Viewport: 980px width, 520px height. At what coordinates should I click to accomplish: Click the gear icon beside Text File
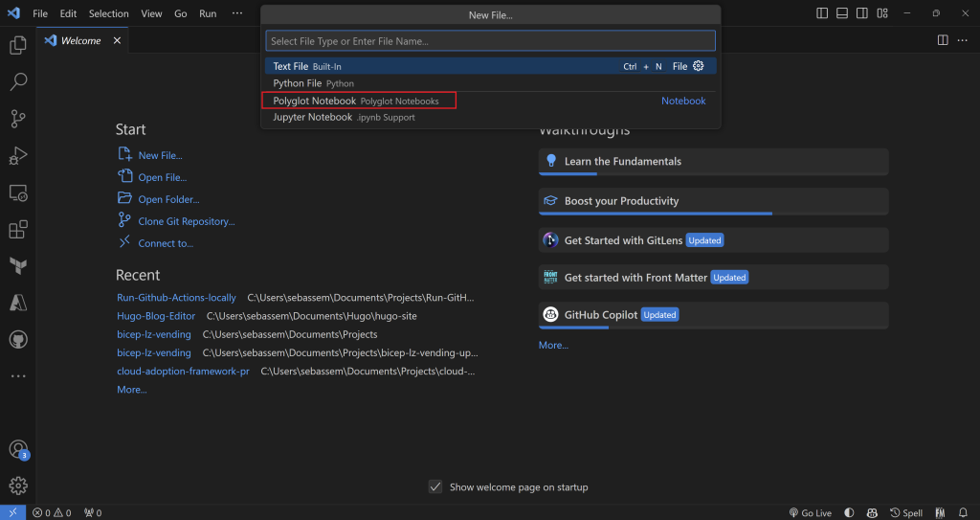(699, 66)
